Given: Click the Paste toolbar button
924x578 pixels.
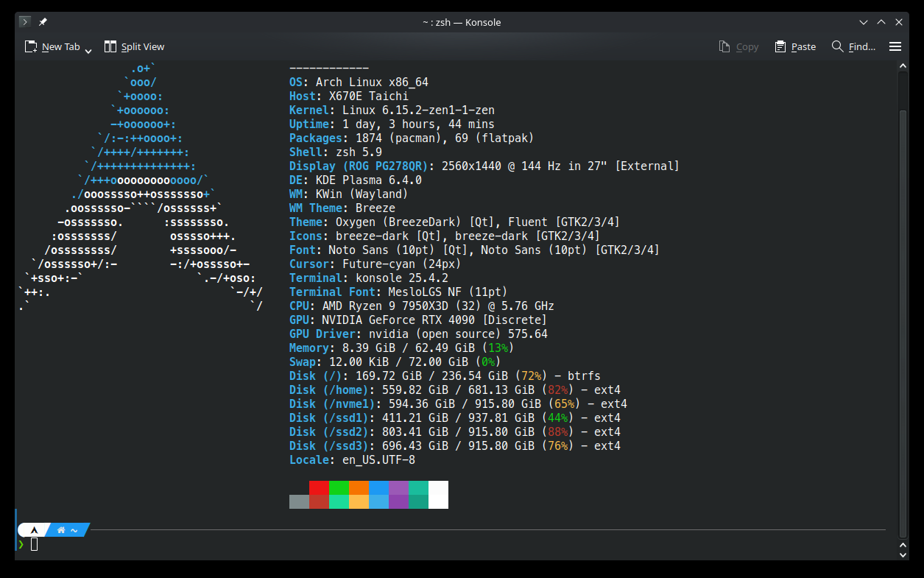Looking at the screenshot, I should 795,46.
